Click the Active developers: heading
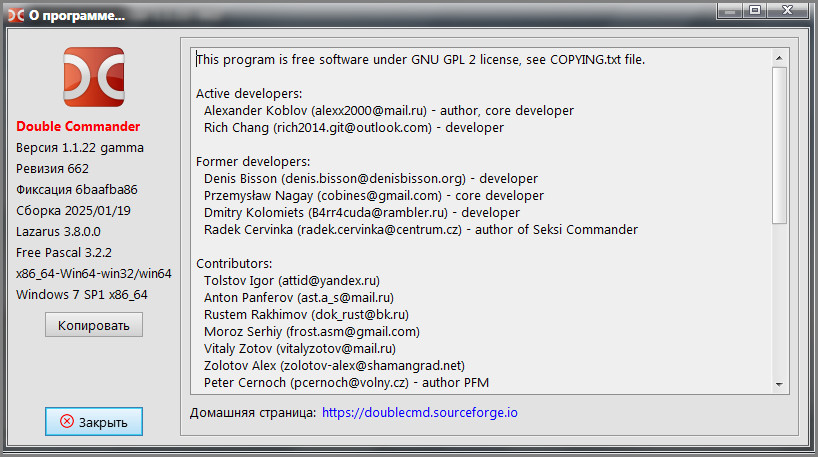Image resolution: width=818 pixels, height=457 pixels. (x=249, y=94)
